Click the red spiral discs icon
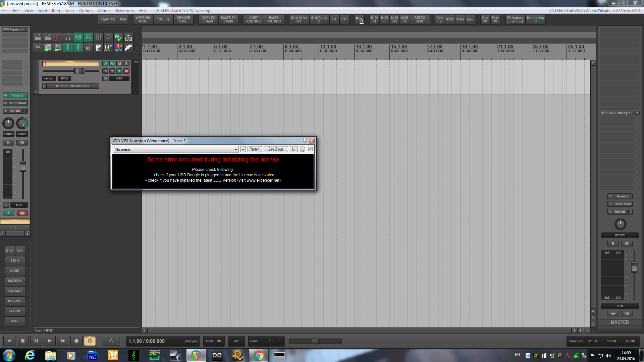The height and width of the screenshot is (362, 644). 58,37
